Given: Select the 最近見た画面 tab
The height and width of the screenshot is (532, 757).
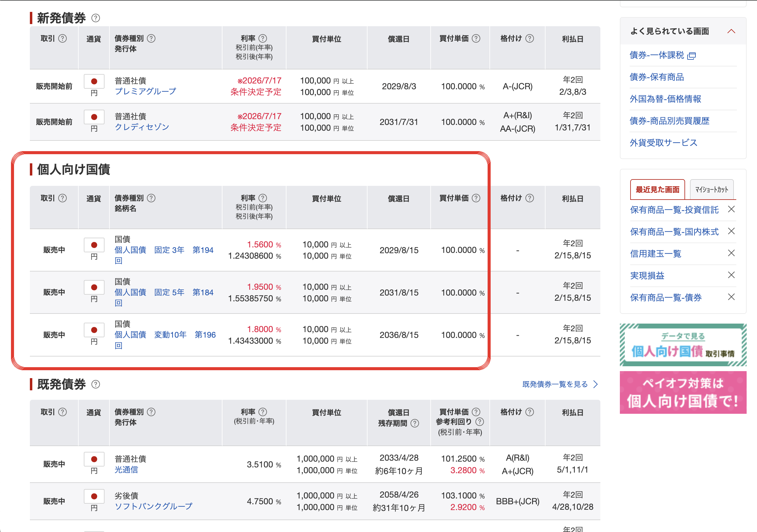Looking at the screenshot, I should (657, 190).
